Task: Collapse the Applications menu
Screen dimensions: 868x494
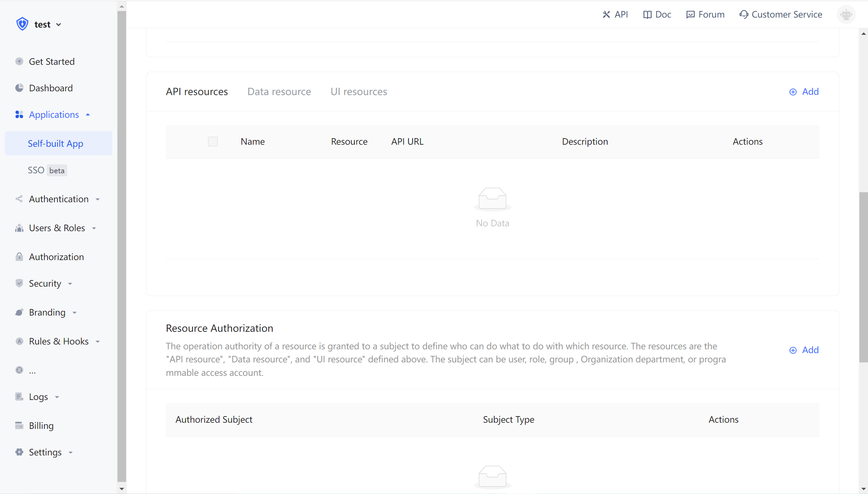Action: (x=54, y=115)
